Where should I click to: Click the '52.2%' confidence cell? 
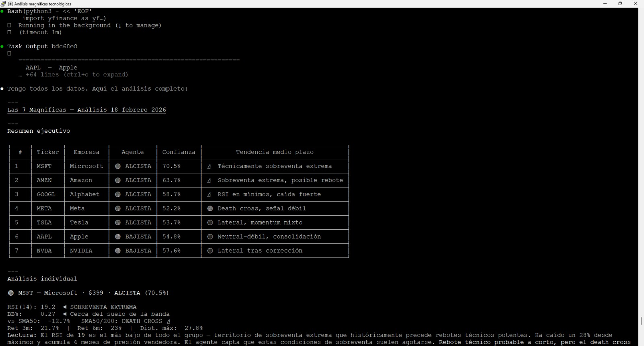[x=171, y=208]
